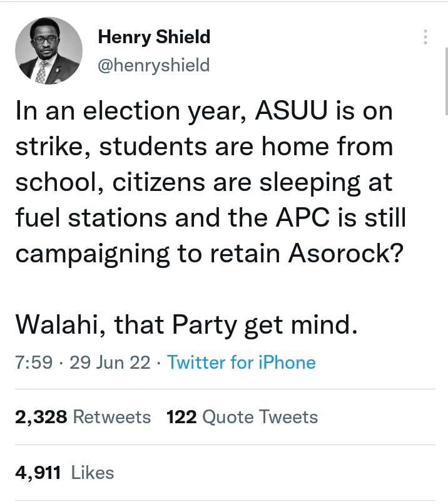Click Henry Shield's profile photo
448x504 pixels.
click(x=49, y=51)
